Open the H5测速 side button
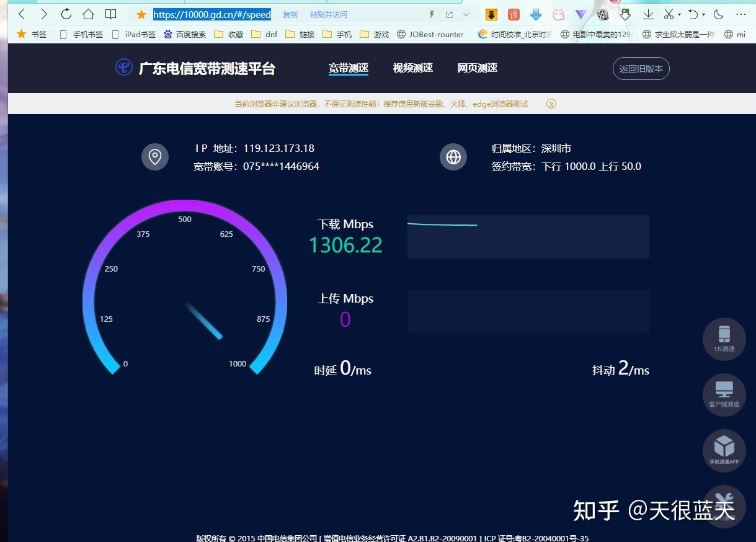This screenshot has width=756, height=542. pos(724,339)
